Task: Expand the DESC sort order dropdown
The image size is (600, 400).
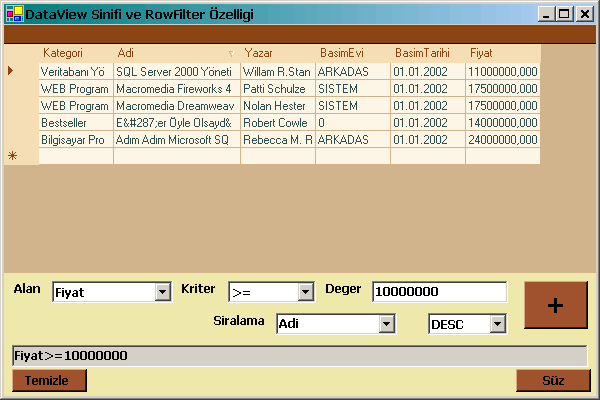Action: point(497,324)
